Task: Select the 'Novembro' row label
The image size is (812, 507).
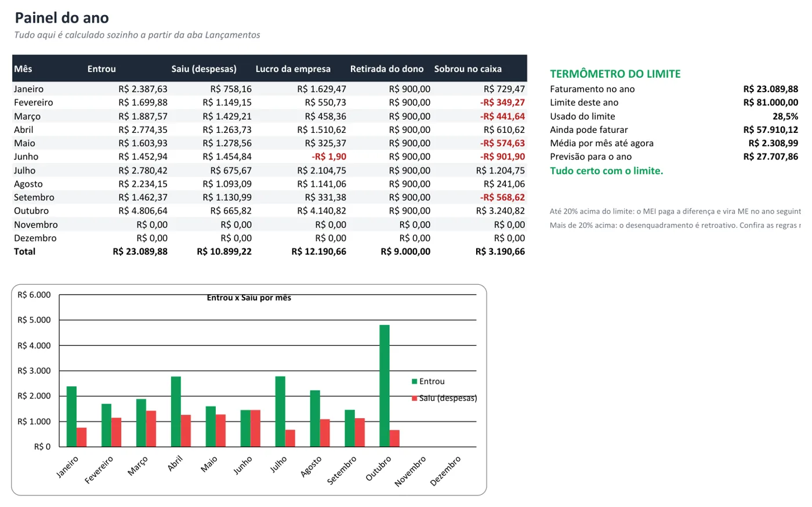Action: (x=36, y=225)
